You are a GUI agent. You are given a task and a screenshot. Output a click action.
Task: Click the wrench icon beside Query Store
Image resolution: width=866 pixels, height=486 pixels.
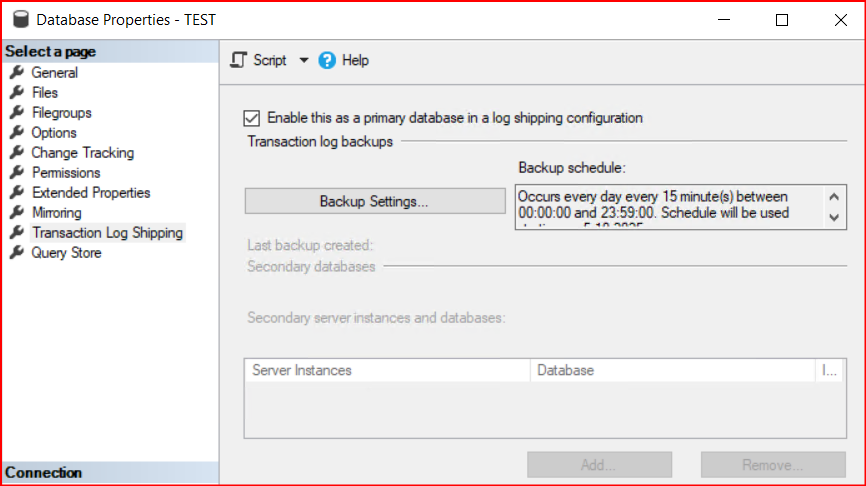16,253
